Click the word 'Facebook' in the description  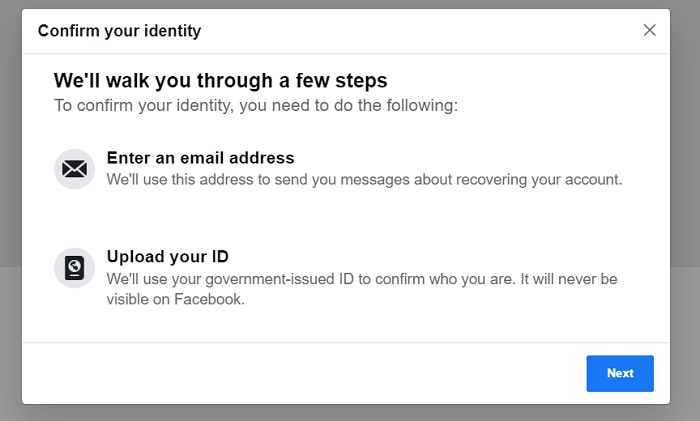click(x=209, y=299)
